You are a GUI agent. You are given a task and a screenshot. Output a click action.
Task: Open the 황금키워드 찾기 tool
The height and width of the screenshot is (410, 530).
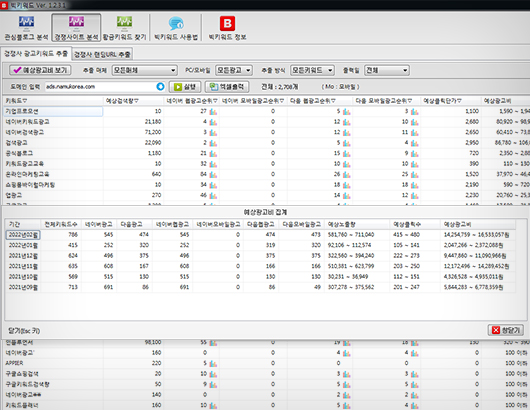click(124, 28)
